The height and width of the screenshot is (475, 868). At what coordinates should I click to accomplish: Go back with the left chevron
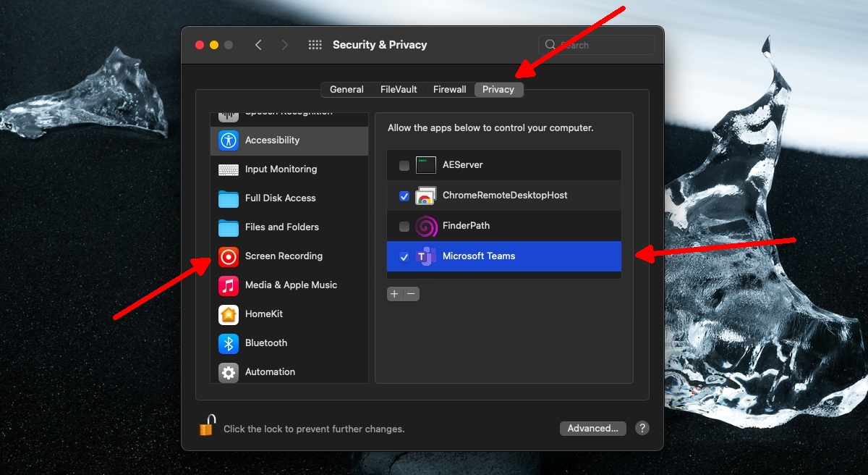tap(258, 45)
